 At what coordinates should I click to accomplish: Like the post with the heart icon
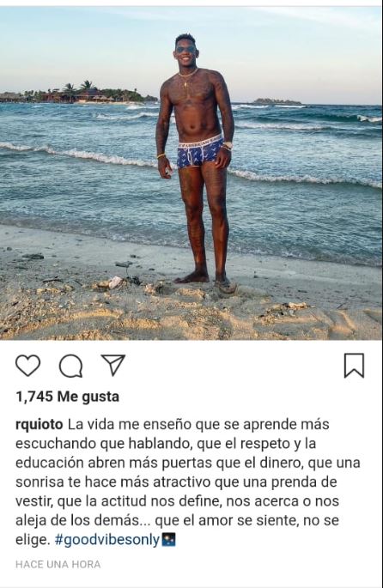pyautogui.click(x=27, y=366)
